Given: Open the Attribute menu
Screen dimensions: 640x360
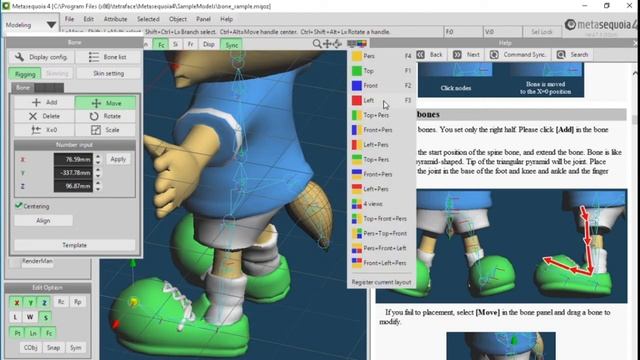Looking at the screenshot, I should tap(115, 19).
